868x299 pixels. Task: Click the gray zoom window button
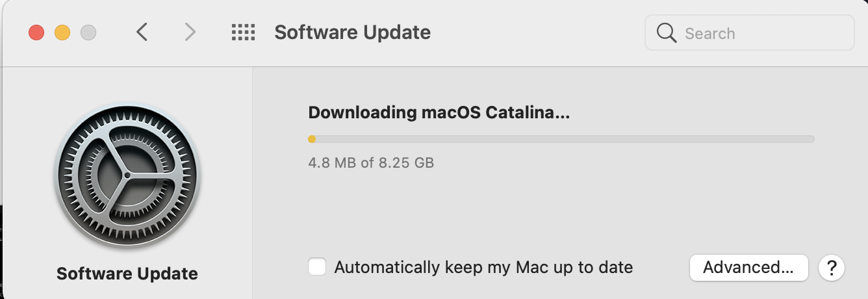(88, 32)
